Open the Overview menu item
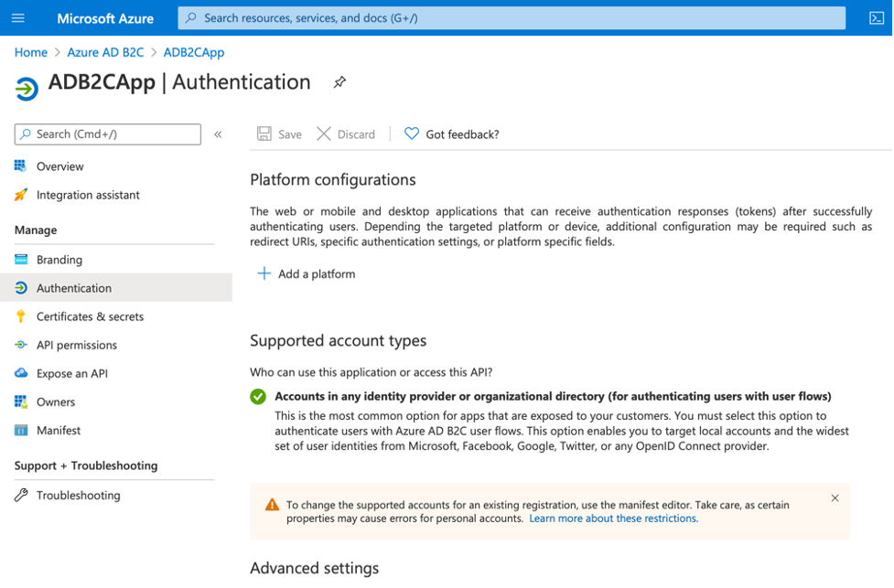The height and width of the screenshot is (588, 894). 59,166
